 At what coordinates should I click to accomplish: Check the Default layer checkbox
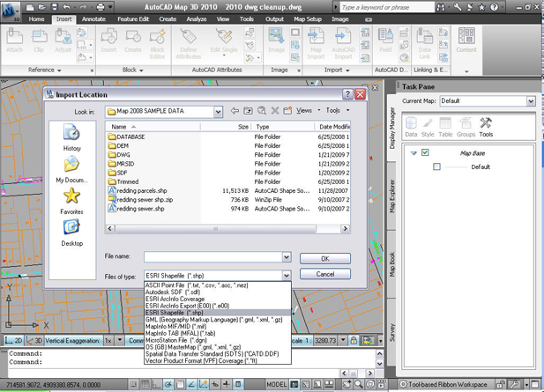[436, 166]
